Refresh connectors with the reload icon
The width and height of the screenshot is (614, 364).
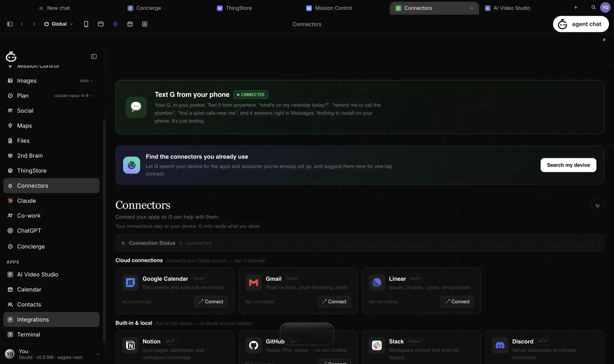pos(597,205)
